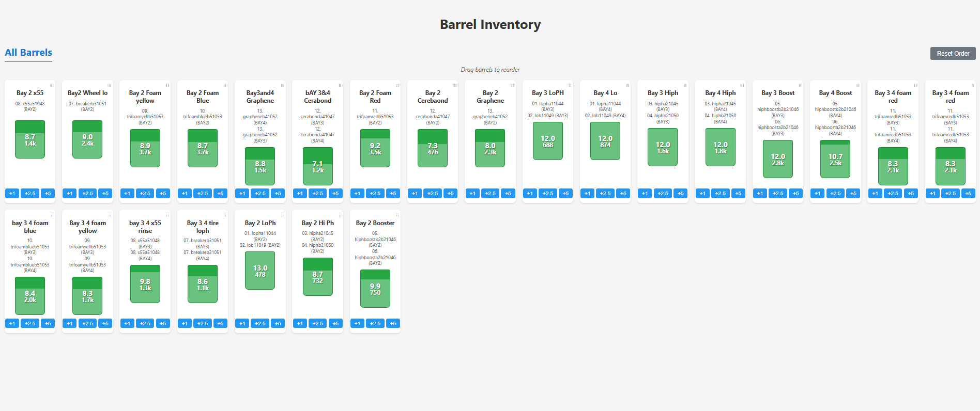Click drag handle on Bay 2 Booster card
980x411 pixels.
397,215
